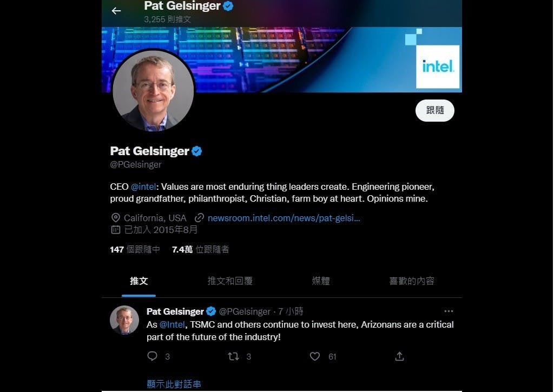This screenshot has width=554, height=392.
Task: Follow Pat Gelsinger with 跟隨 button
Action: [435, 110]
